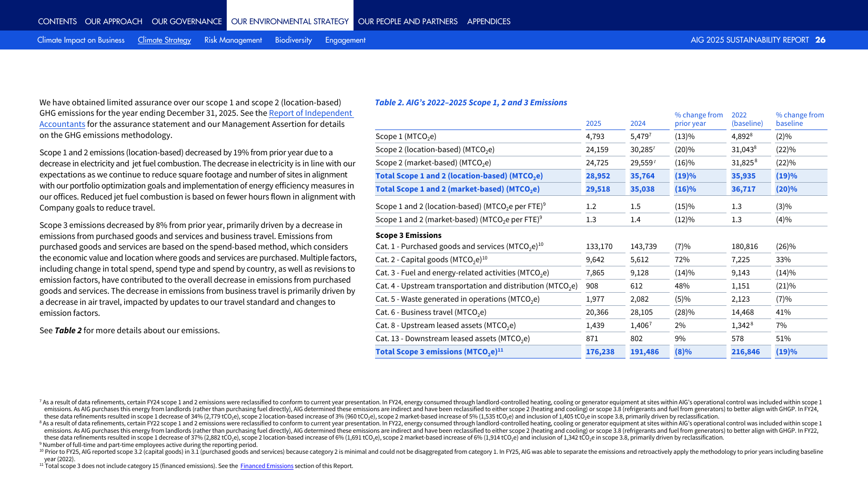
Task: Click Total Scope 3 emissions row label
Action: [439, 352]
